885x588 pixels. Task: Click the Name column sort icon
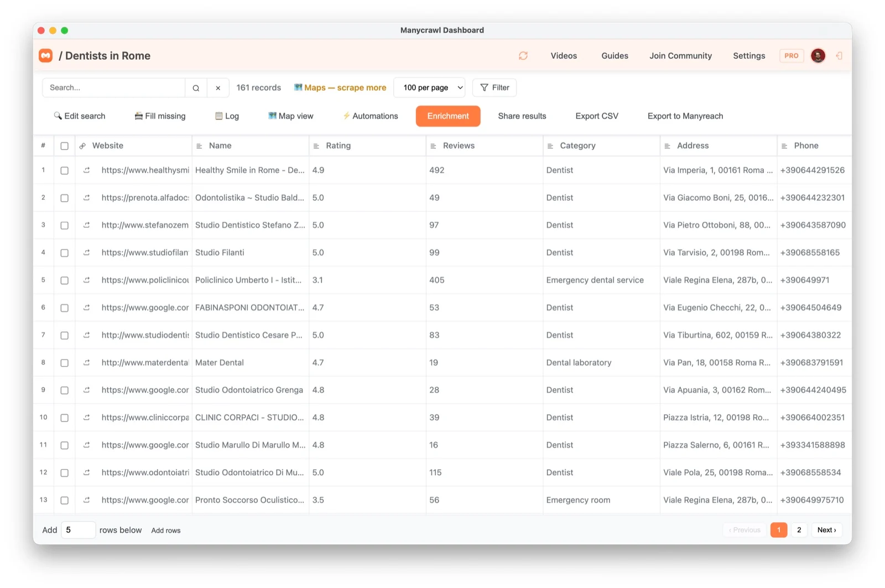tap(199, 146)
